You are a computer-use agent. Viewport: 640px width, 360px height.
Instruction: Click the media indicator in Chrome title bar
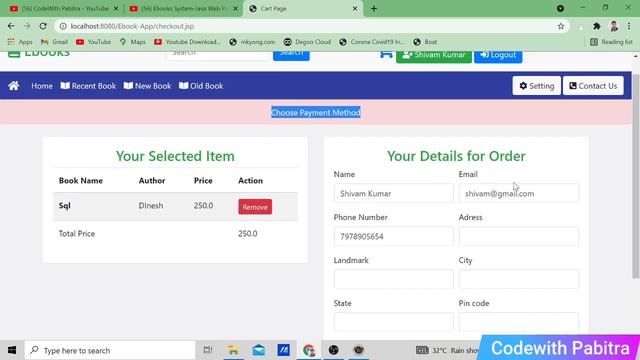pyautogui.click(x=560, y=8)
